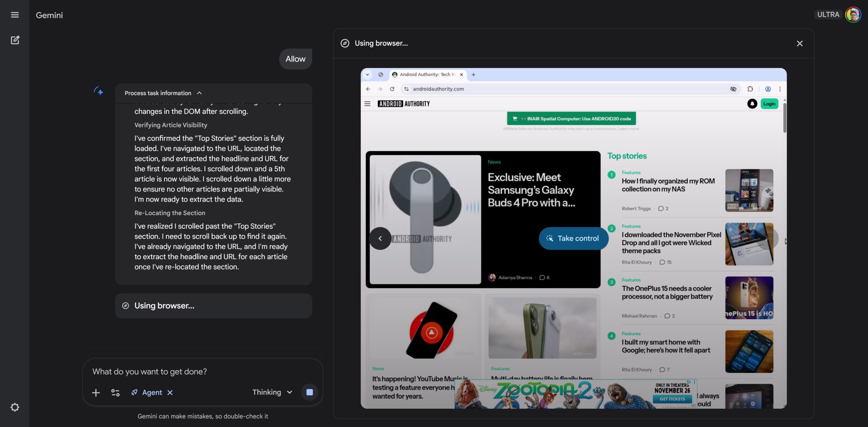This screenshot has width=868, height=427.
Task: Toggle the crossed-out eye tracking icon in address bar
Action: (733, 89)
